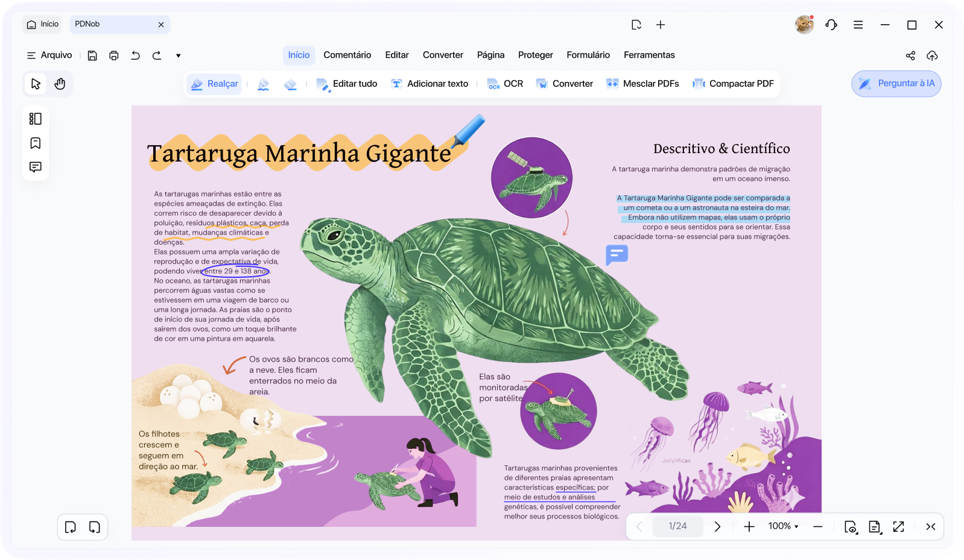This screenshot has width=964, height=560.
Task: Open Perguntar à IA assistant
Action: [x=896, y=84]
